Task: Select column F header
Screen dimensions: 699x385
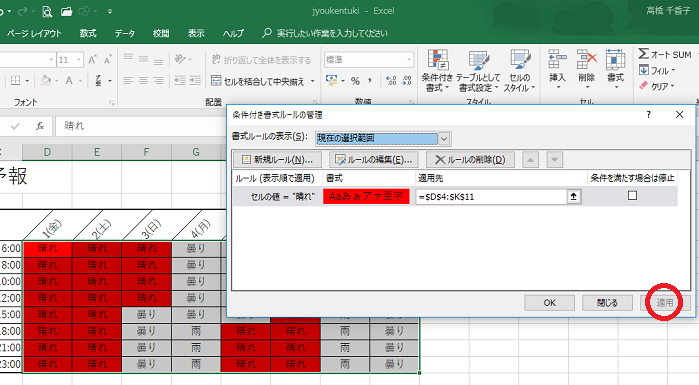Action: (x=146, y=152)
